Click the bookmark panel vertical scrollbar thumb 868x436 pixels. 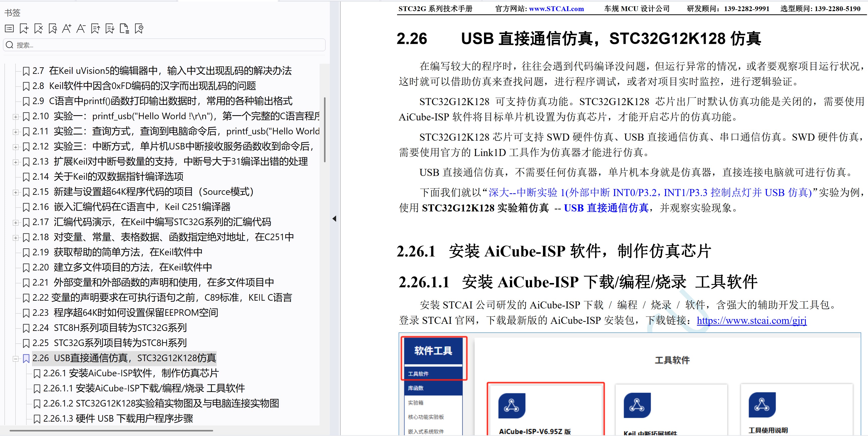point(325,130)
